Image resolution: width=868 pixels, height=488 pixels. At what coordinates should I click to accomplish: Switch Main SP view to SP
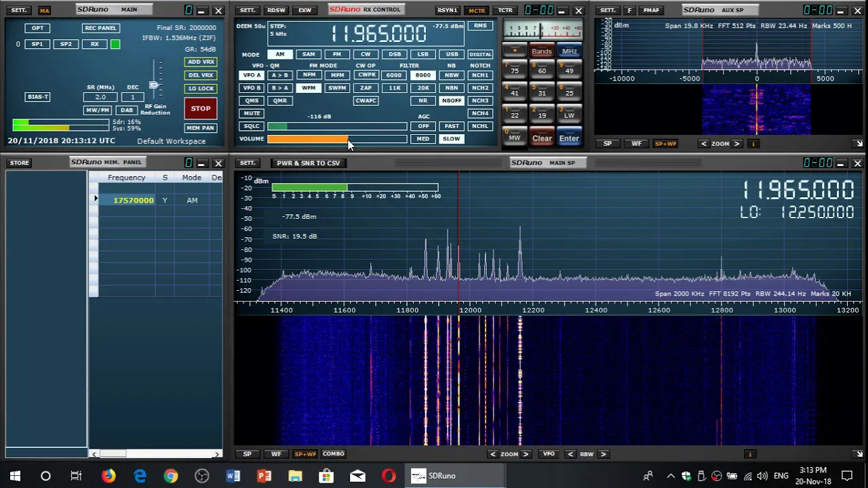click(x=248, y=454)
